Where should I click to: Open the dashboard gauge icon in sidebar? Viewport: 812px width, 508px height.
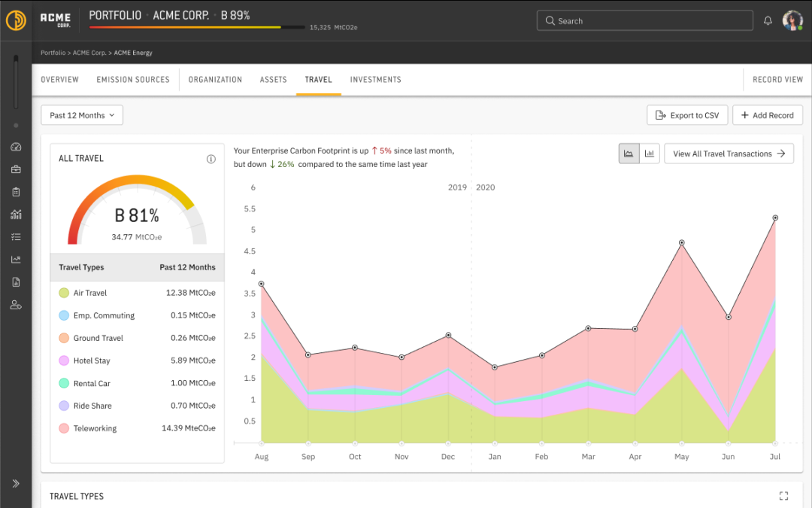click(16, 147)
